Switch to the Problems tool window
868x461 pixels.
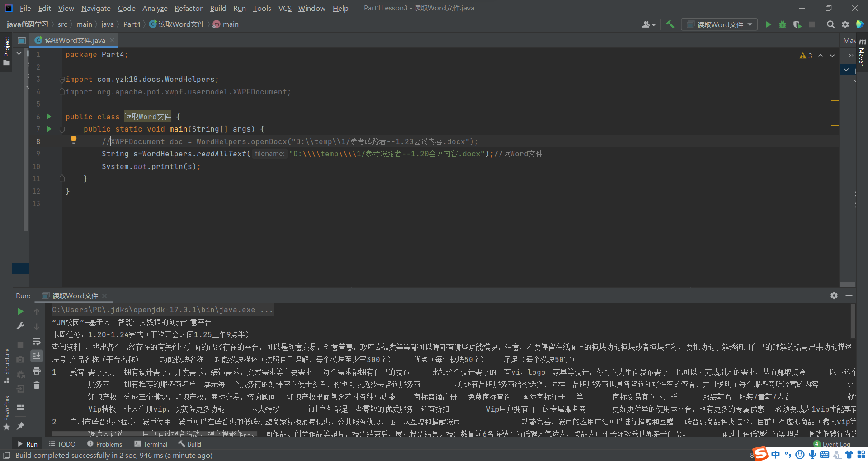click(x=104, y=444)
